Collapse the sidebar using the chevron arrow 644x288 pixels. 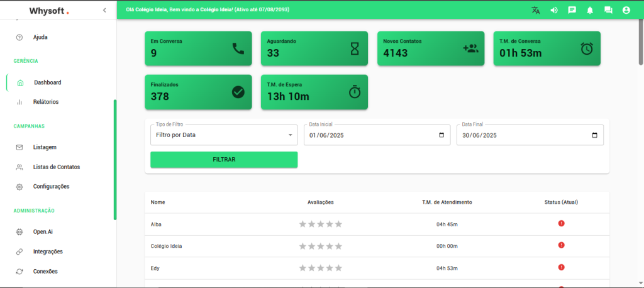(104, 11)
